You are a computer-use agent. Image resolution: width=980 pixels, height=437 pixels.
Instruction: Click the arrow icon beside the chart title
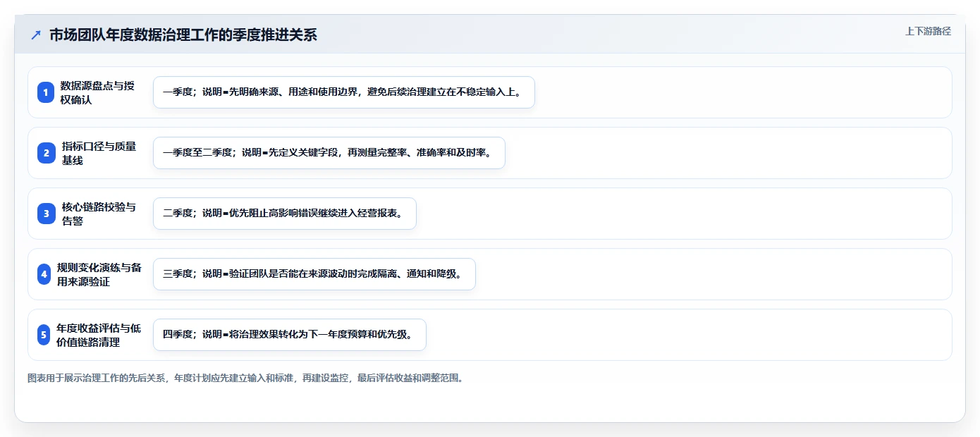pyautogui.click(x=36, y=35)
